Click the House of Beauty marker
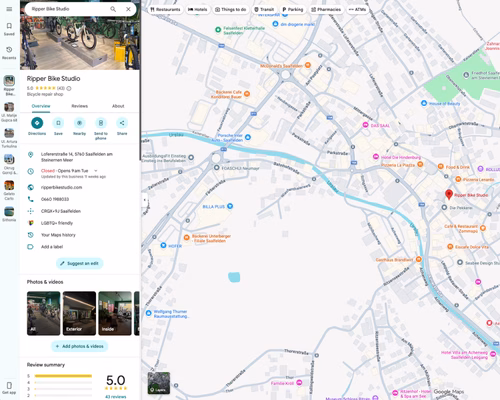Screen dimensions: 500x400 pos(424,103)
